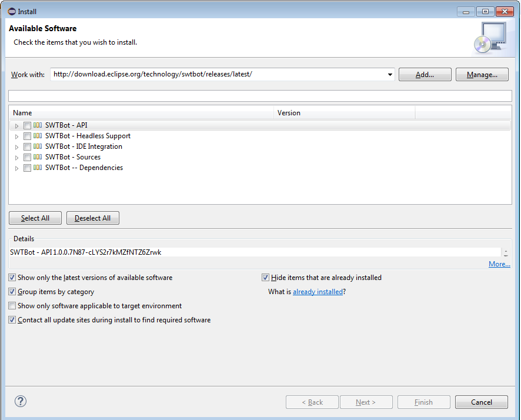Click category icon beside SWTBot - IDE Integration
The image size is (521, 420).
click(38, 146)
